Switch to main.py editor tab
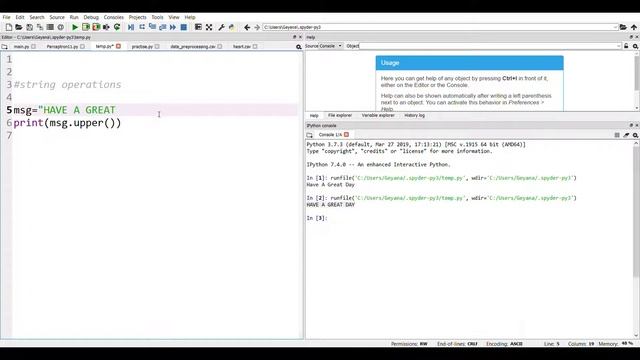 22,47
